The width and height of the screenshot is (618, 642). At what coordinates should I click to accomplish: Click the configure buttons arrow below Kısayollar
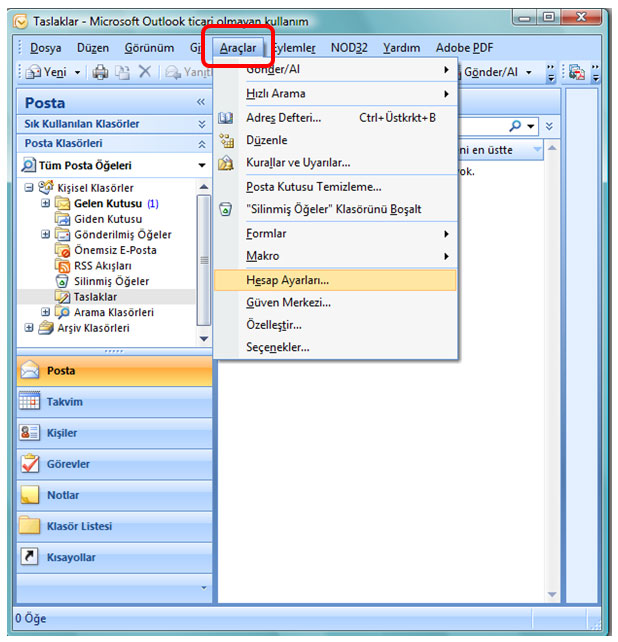pos(204,588)
